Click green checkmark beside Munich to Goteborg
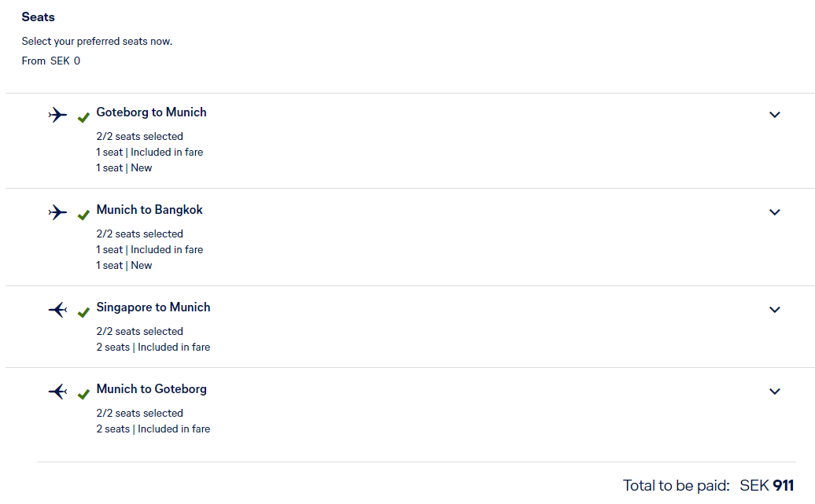 click(83, 395)
